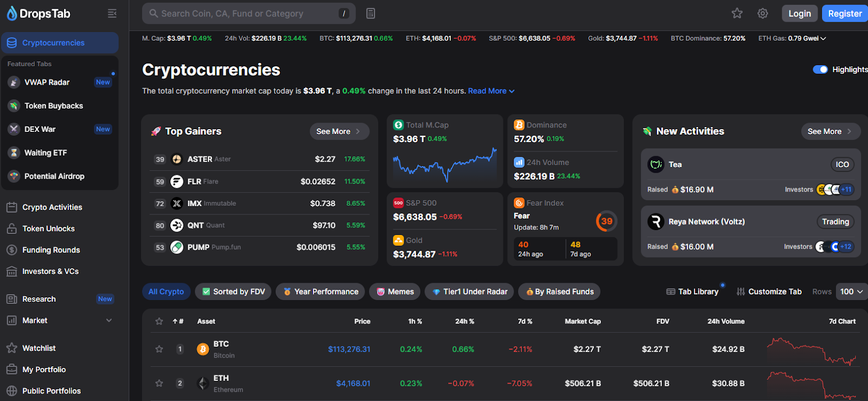
Task: Open Trading tag on Reya Network
Action: pyautogui.click(x=835, y=221)
